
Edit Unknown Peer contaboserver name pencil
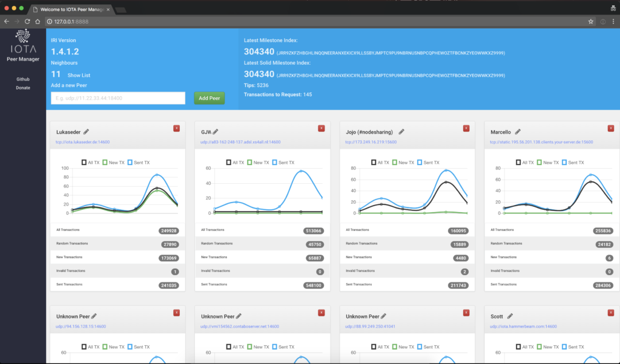coord(239,316)
